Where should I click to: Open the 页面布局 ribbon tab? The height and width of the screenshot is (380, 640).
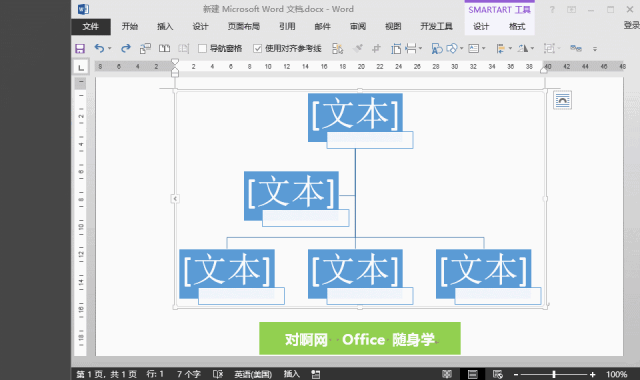tap(244, 27)
